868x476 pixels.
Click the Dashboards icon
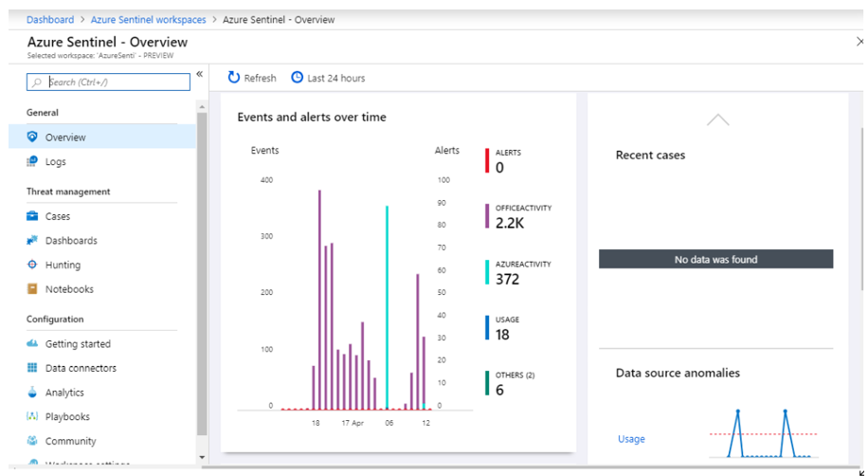[x=32, y=240]
